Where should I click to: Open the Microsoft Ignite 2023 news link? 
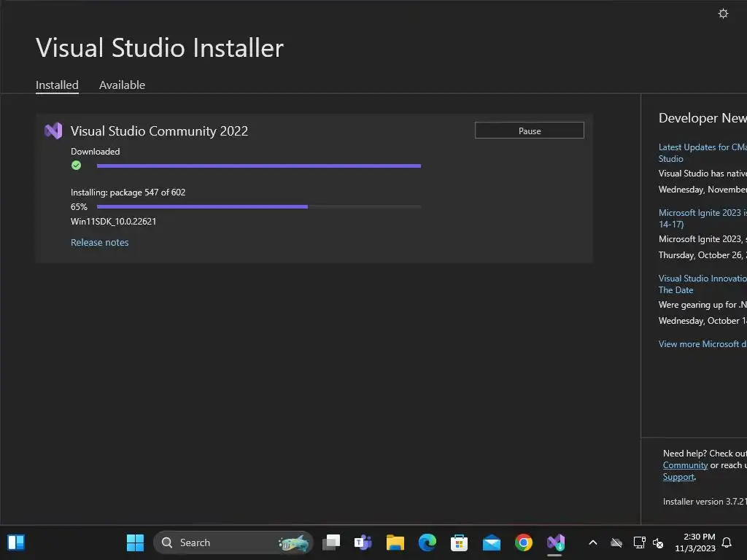point(703,218)
